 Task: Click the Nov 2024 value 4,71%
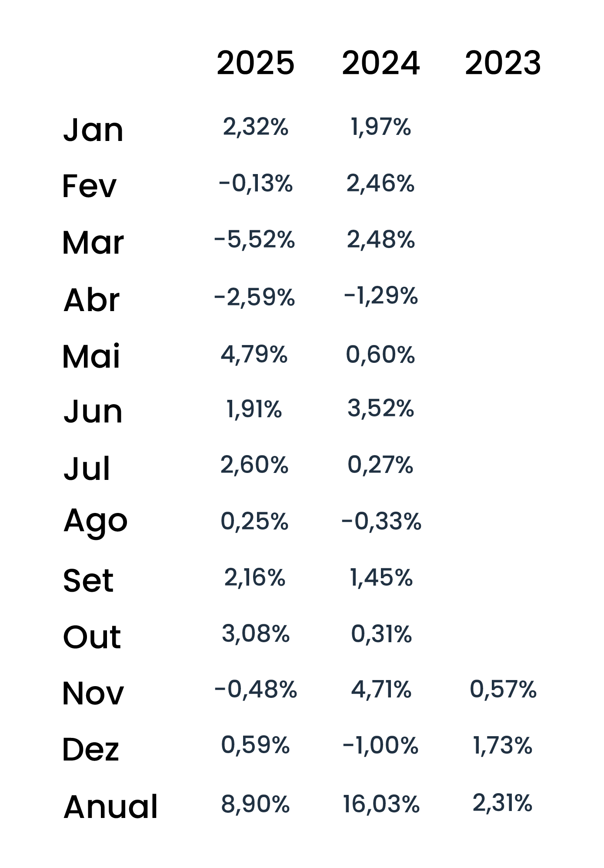(x=381, y=690)
